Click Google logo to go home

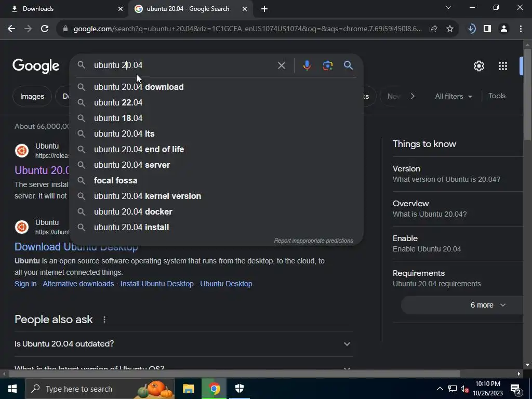(36, 66)
